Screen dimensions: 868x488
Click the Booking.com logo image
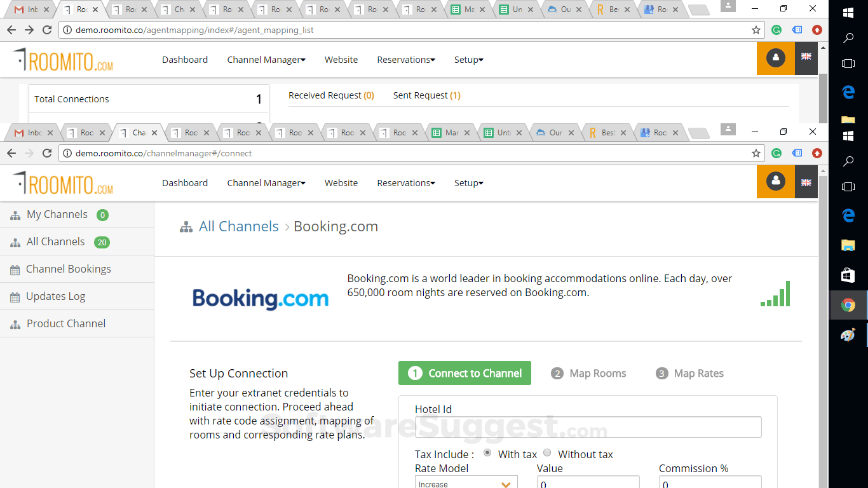tap(261, 299)
